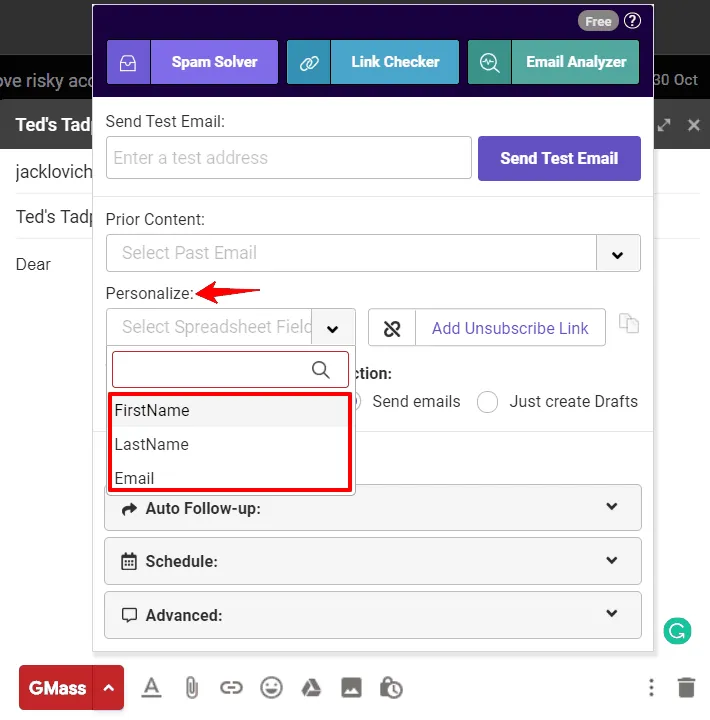Image resolution: width=710 pixels, height=720 pixels.
Task: Click the broken-link unsubscribe icon
Action: (x=392, y=328)
